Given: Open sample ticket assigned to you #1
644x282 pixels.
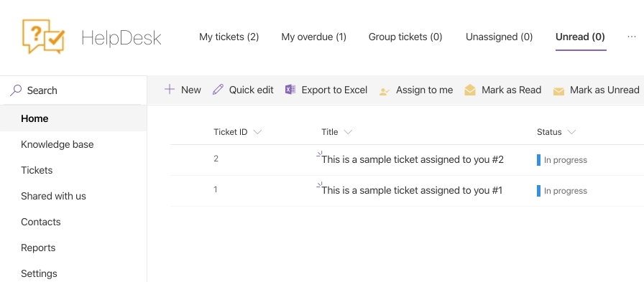Looking at the screenshot, I should (x=412, y=190).
